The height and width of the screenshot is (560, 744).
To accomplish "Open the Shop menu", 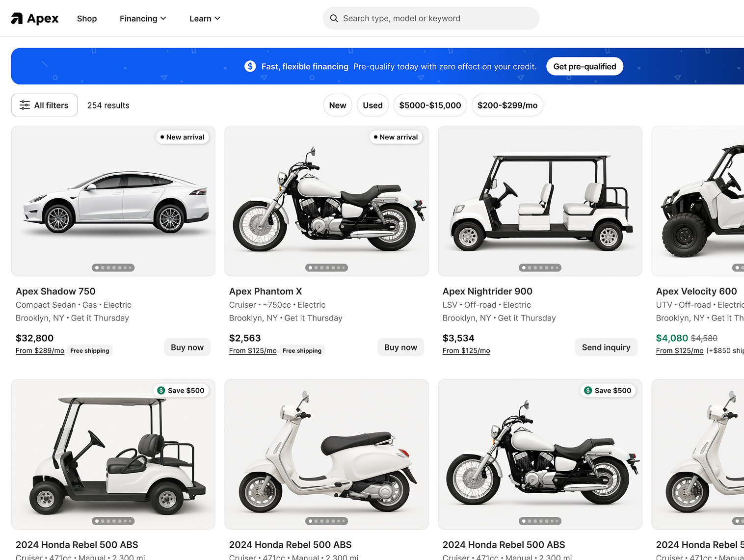I will pos(87,18).
